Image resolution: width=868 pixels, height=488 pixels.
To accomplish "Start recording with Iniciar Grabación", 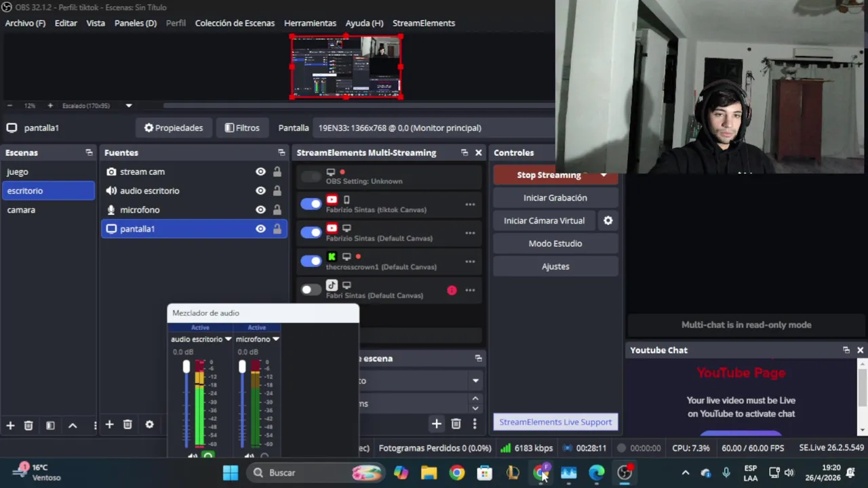I will (555, 198).
